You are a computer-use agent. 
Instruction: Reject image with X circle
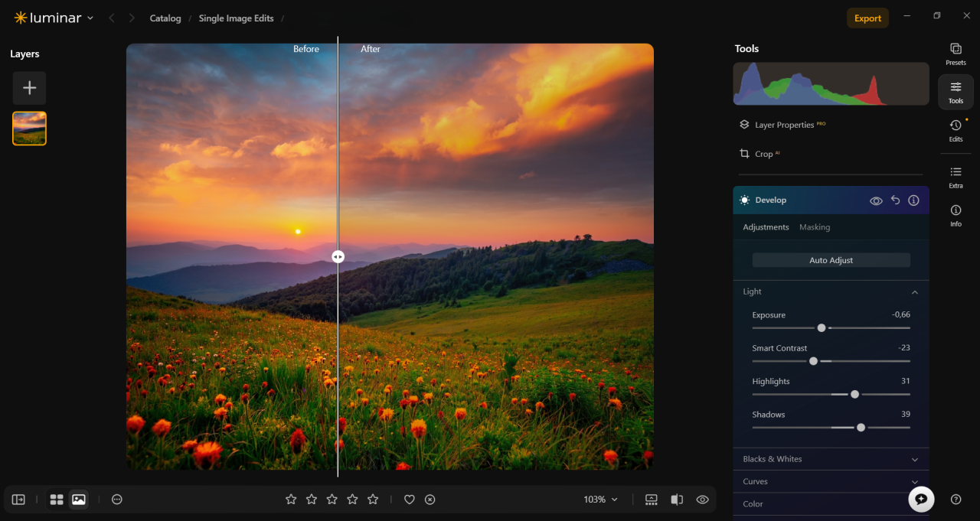pyautogui.click(x=430, y=500)
